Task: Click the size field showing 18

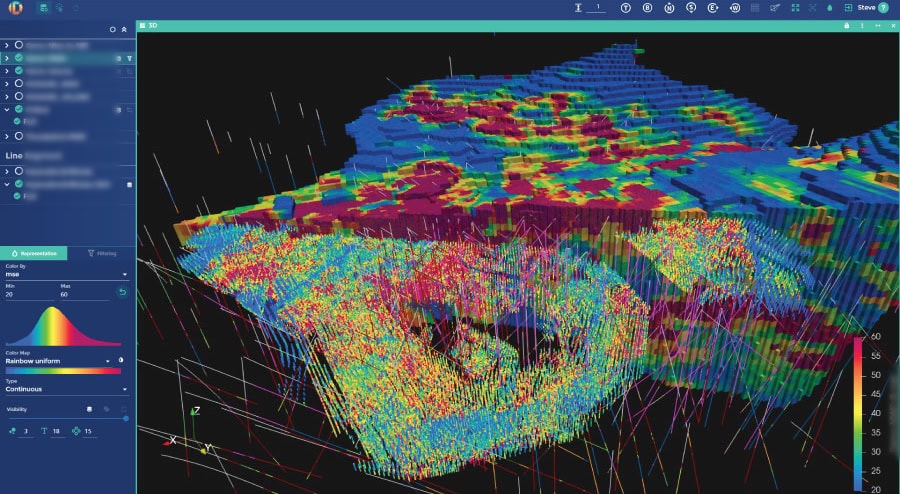Action: point(57,431)
